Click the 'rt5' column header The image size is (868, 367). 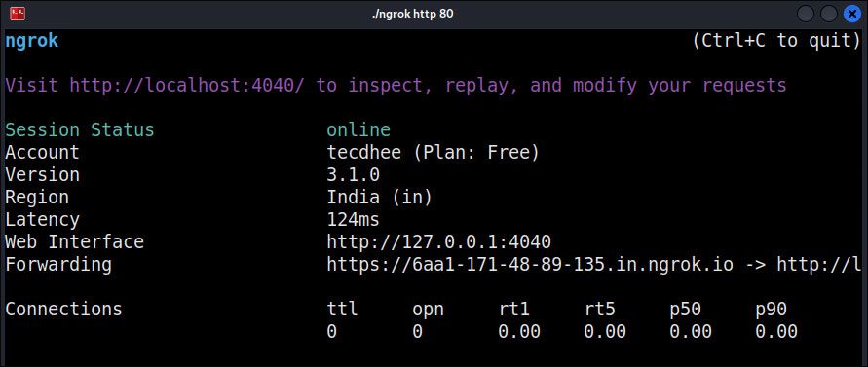point(599,309)
